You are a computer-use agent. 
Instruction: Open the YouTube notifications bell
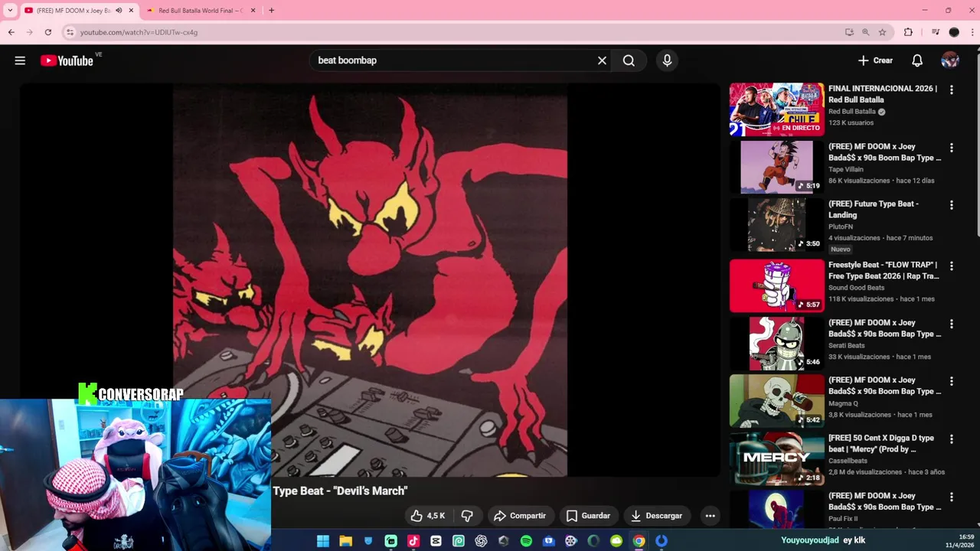(x=917, y=60)
